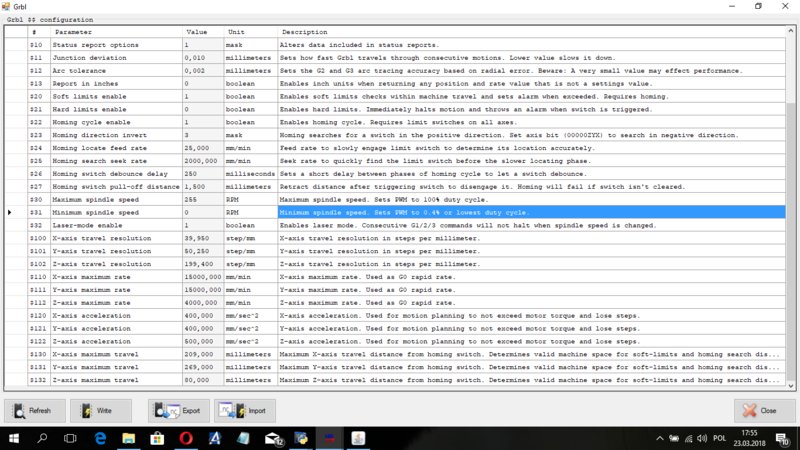Select the Z-axis maximum travel value 80,000
Viewport: 800px width, 450px height.
[x=203, y=380]
